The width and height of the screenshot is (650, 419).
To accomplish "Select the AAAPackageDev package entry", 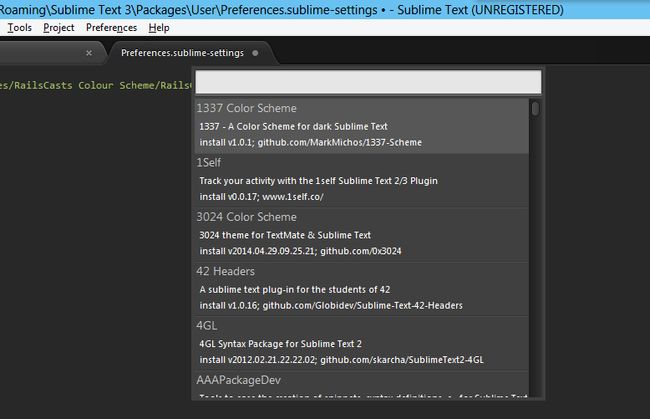I will click(x=362, y=384).
